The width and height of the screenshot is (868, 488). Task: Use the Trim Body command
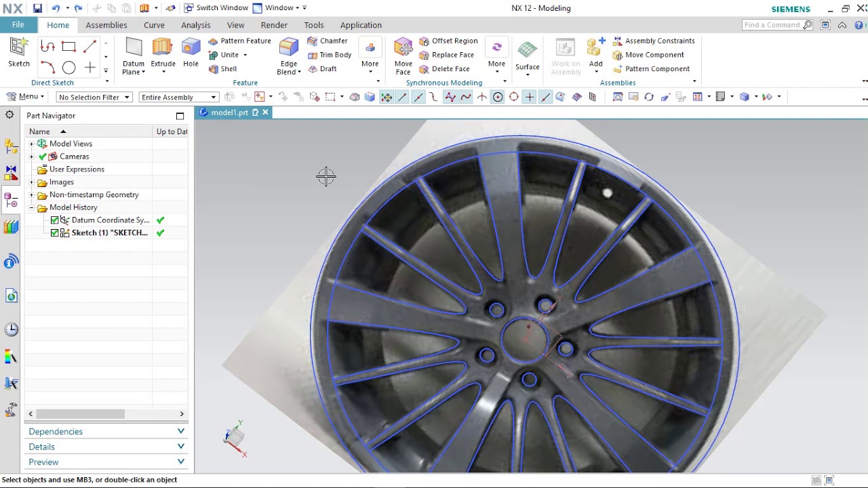point(330,55)
